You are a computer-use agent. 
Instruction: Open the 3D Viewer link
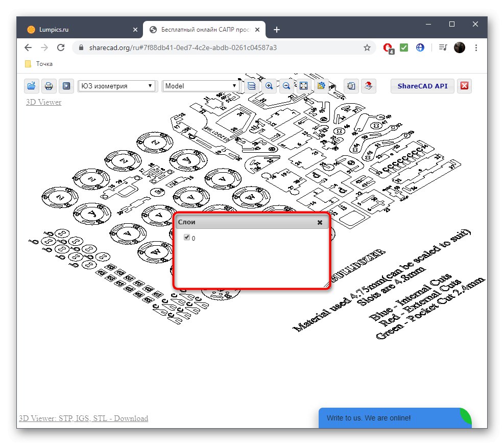coord(43,102)
